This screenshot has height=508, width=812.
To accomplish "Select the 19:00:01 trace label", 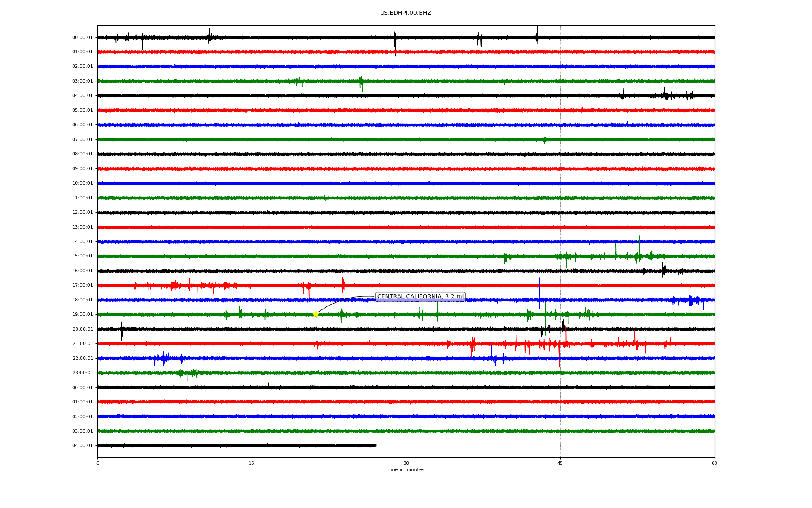I will pos(82,315).
